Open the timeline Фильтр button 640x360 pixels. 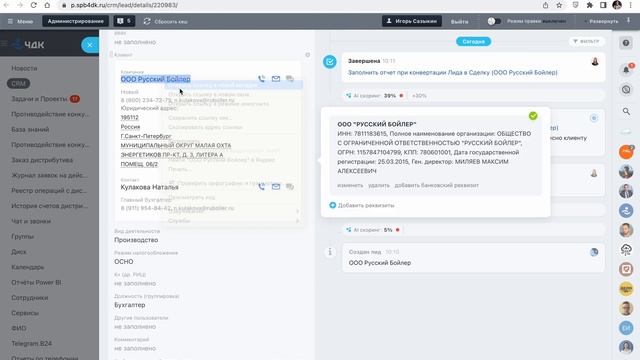tap(586, 41)
